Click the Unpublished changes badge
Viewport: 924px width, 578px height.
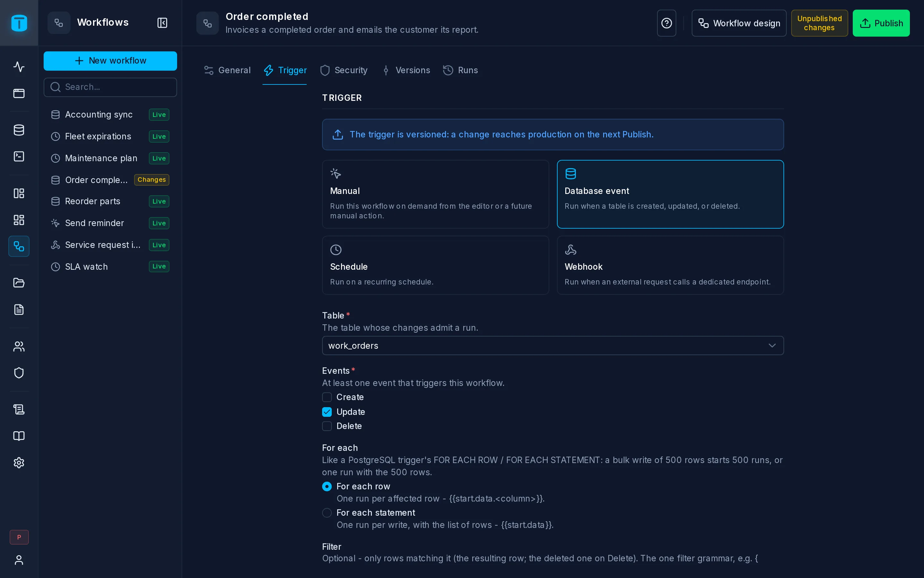[x=819, y=23]
